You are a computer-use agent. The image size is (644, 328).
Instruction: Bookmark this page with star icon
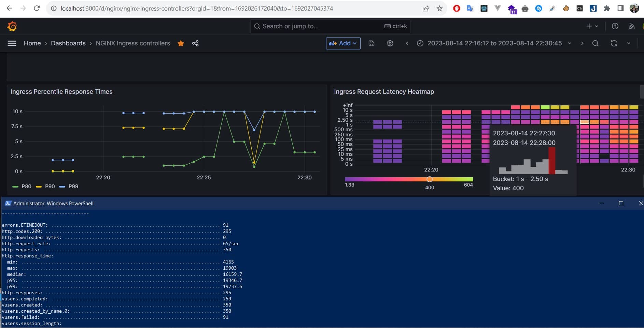[439, 9]
